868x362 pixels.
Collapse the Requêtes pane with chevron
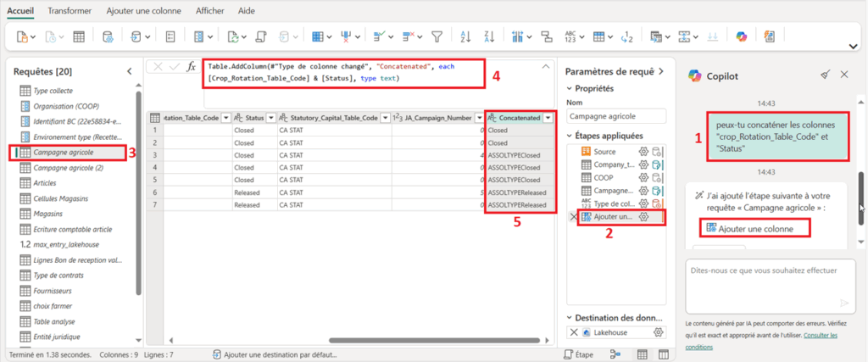click(129, 72)
